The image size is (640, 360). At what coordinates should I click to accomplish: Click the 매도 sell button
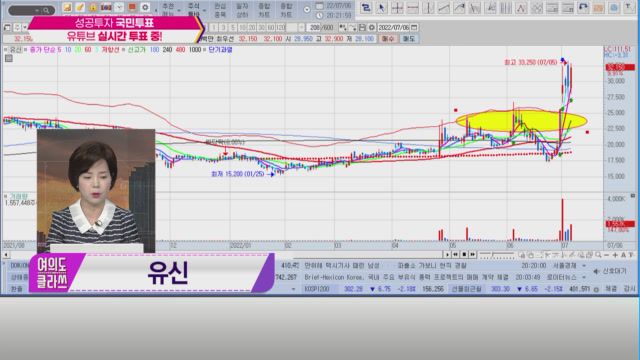[409, 39]
